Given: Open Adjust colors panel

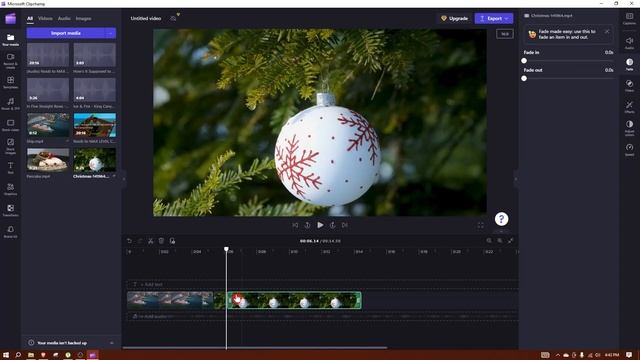Looking at the screenshot, I should coord(629,127).
